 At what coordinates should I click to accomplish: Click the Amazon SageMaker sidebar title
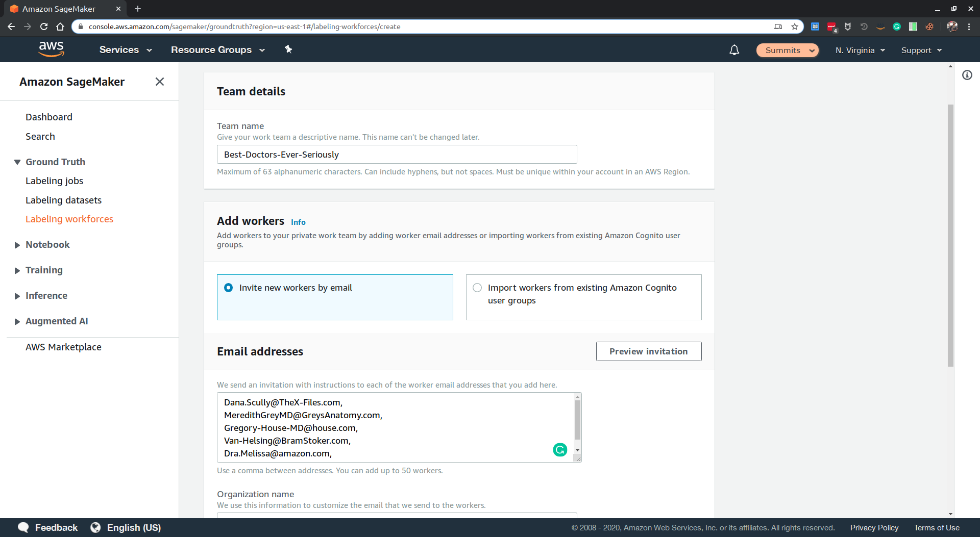coord(72,82)
